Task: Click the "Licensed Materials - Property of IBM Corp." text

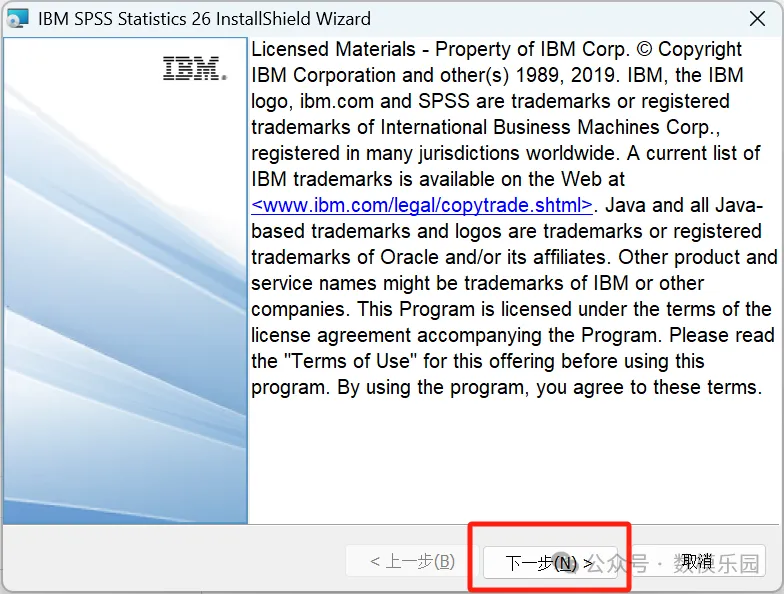Action: tap(440, 49)
